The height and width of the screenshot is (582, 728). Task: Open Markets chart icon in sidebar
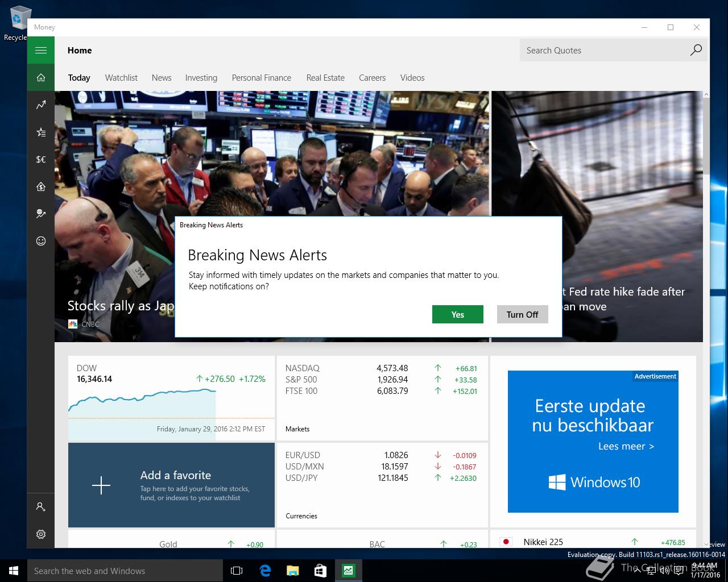[41, 105]
